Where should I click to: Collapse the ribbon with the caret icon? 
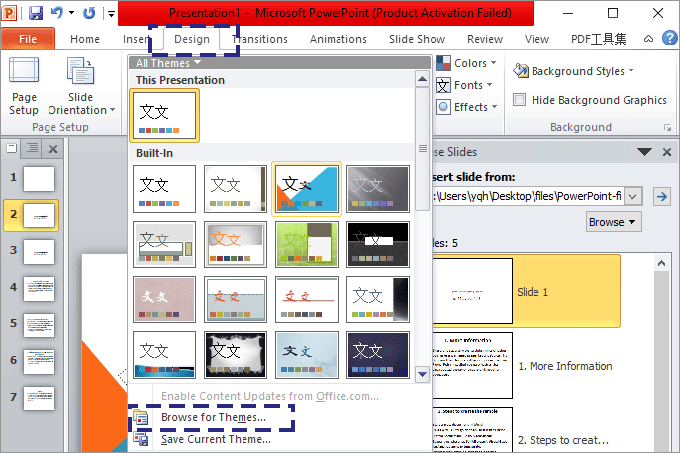click(x=648, y=39)
